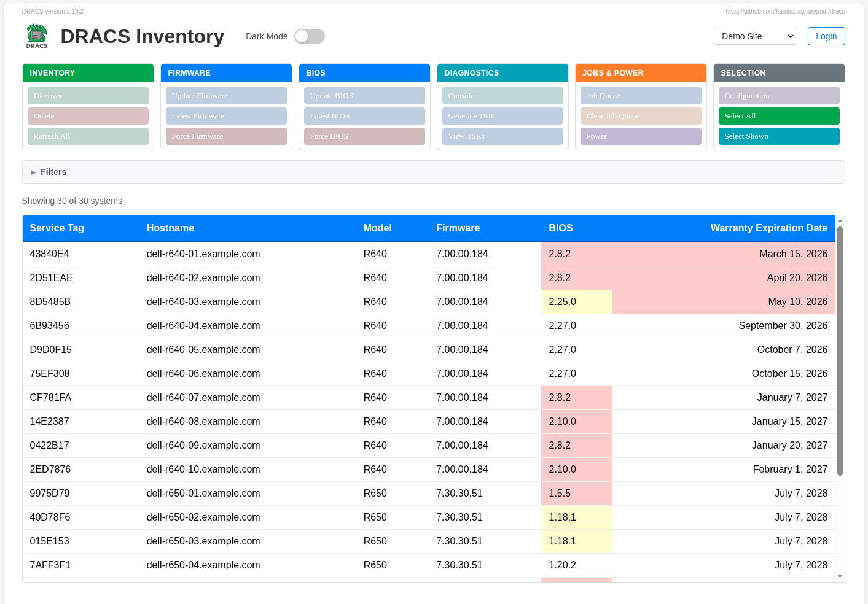Image resolution: width=868 pixels, height=604 pixels.
Task: Click the Login button
Action: coord(826,36)
